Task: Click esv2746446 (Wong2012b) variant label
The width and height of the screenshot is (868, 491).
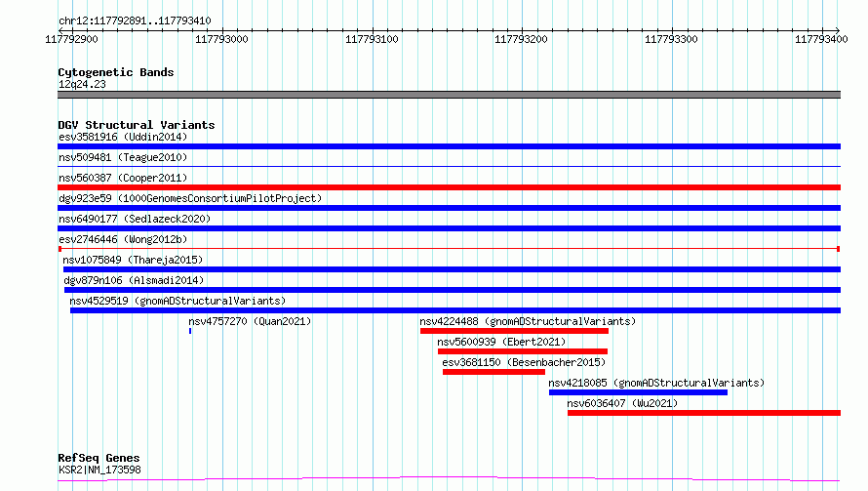Action: pos(123,239)
